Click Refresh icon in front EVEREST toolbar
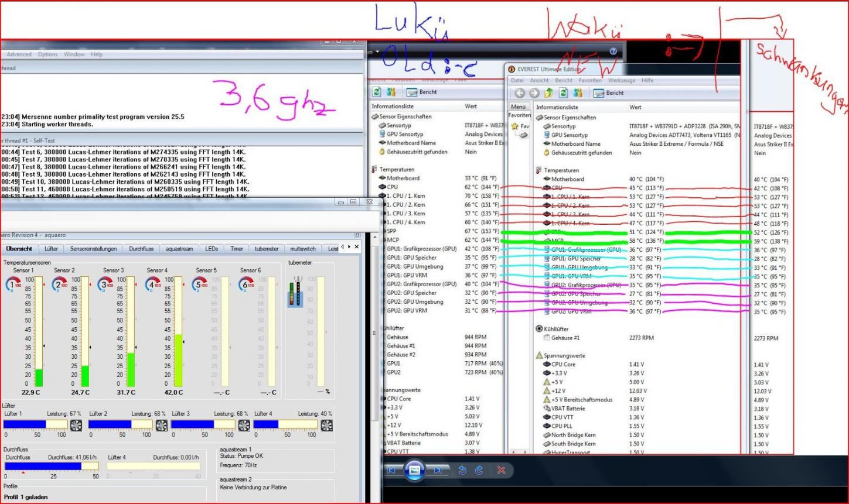Screen dimensions: 849x504 564,93
